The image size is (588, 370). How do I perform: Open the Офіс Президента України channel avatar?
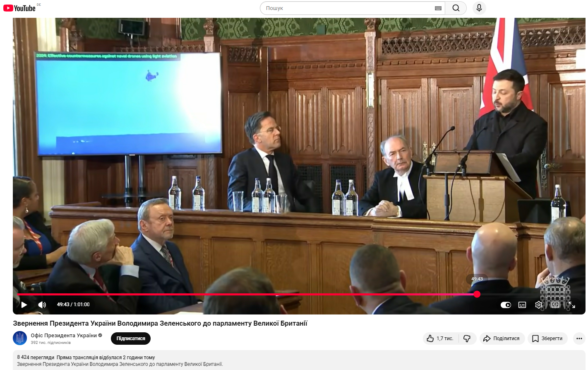click(20, 338)
